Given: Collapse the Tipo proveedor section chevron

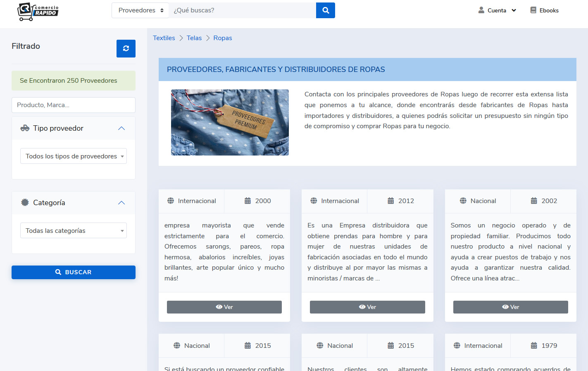Looking at the screenshot, I should click(121, 128).
